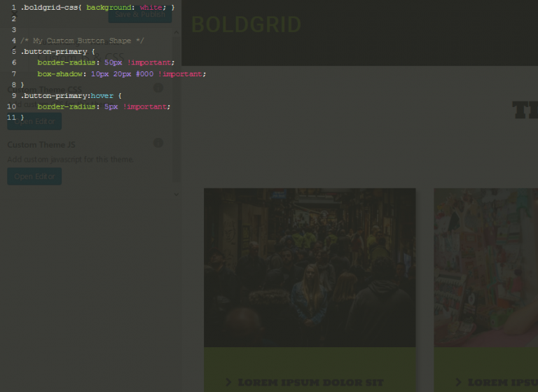Screen dimensions: 538x392
Task: Click chevron icon in second card title
Action: [x=458, y=382]
